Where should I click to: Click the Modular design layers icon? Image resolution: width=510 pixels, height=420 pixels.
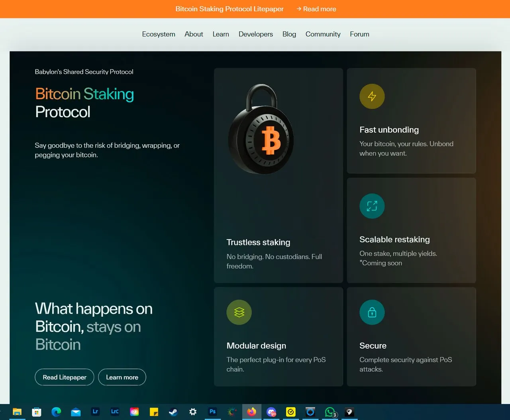tap(239, 312)
